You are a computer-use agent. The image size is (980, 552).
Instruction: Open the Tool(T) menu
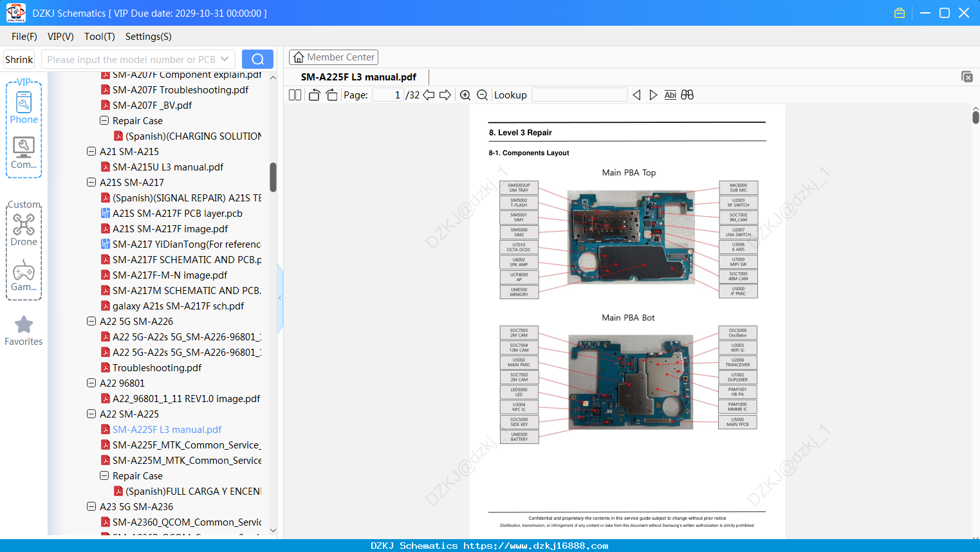click(100, 37)
